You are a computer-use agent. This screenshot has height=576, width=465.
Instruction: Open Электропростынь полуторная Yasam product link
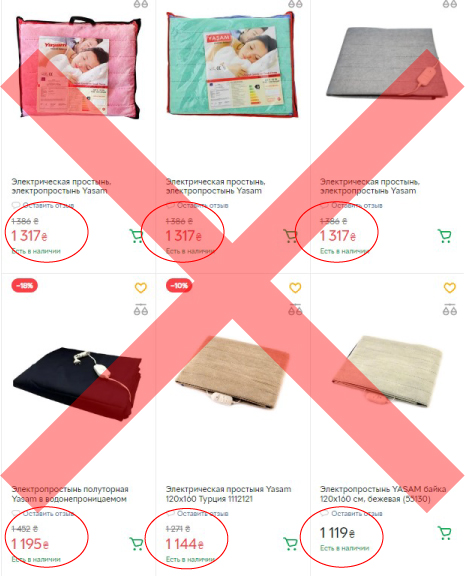pos(70,494)
